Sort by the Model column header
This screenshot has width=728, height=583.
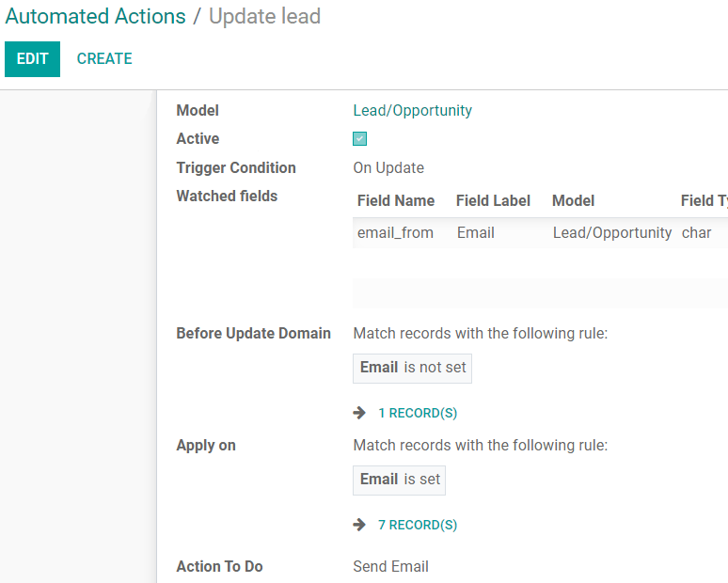573,201
